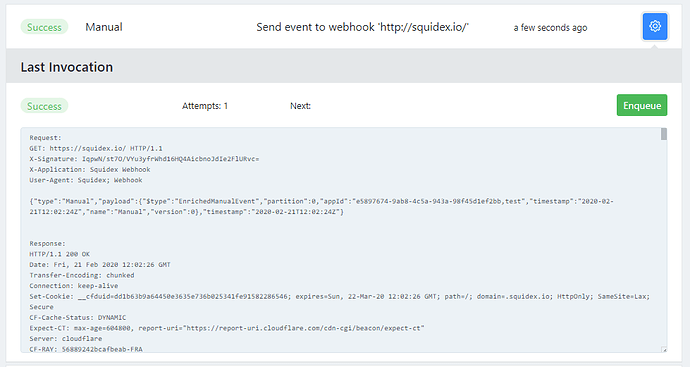690x367 pixels.
Task: Click the 'Last Invocation' heading
Action: coord(67,67)
